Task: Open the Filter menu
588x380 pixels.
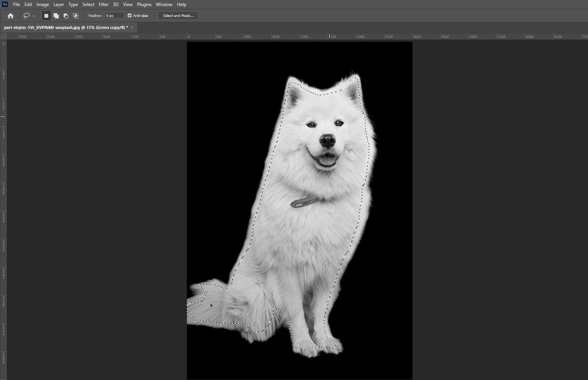Action: pos(104,5)
